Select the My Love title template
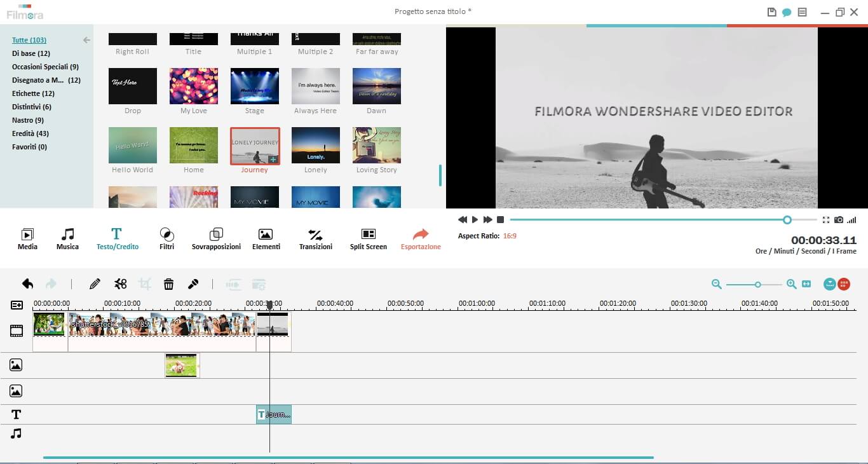The width and height of the screenshot is (868, 464). tap(194, 86)
